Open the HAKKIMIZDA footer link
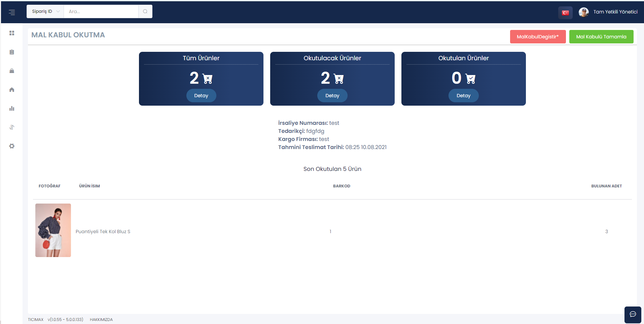644x324 pixels. point(101,320)
